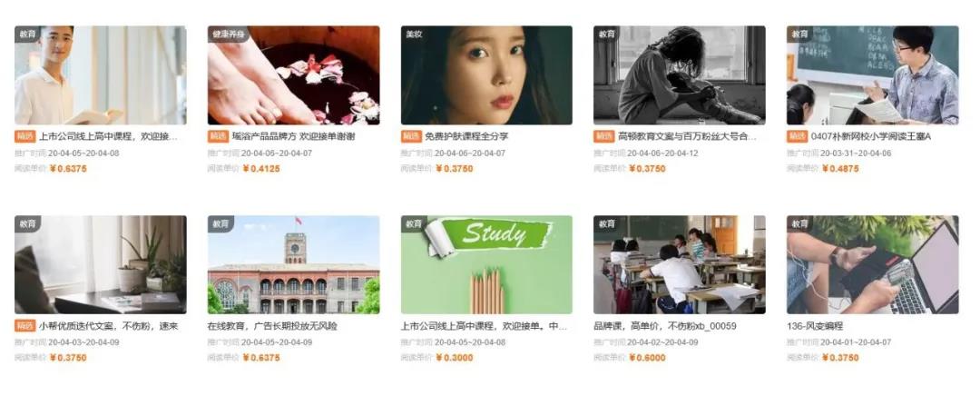Click the 精选 badge beside 免费护肤课程全分享
This screenshot has height=396, width=980.
click(411, 136)
